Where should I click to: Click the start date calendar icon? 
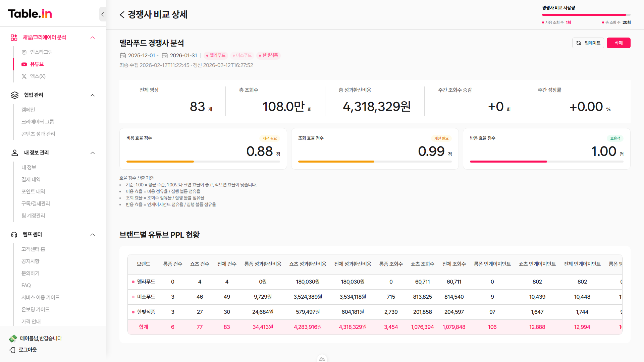123,56
